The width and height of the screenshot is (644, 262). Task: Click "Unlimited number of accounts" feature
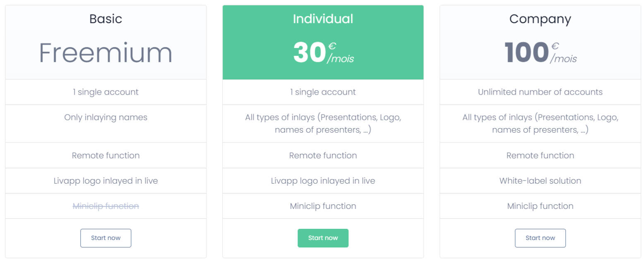click(x=540, y=92)
